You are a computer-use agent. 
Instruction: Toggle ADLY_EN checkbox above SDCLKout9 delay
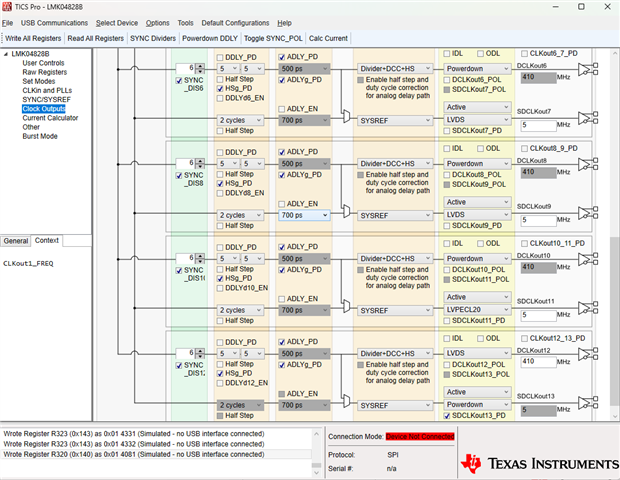pyautogui.click(x=282, y=204)
